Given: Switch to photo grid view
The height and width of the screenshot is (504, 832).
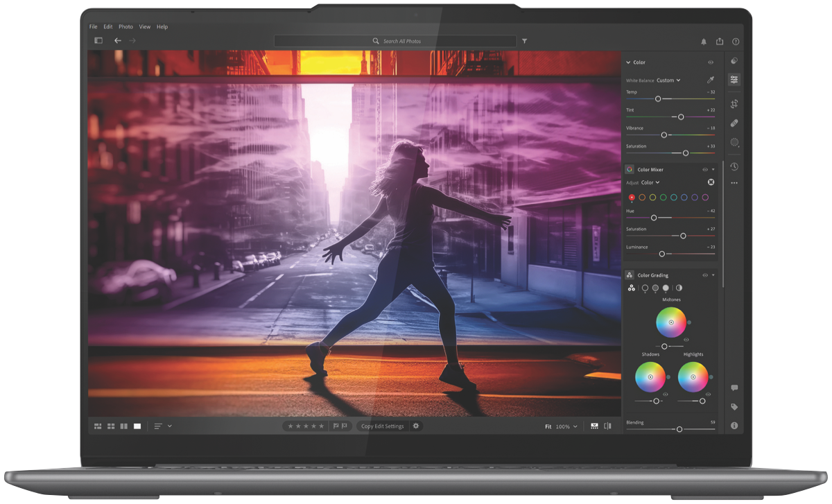Looking at the screenshot, I should (98, 426).
